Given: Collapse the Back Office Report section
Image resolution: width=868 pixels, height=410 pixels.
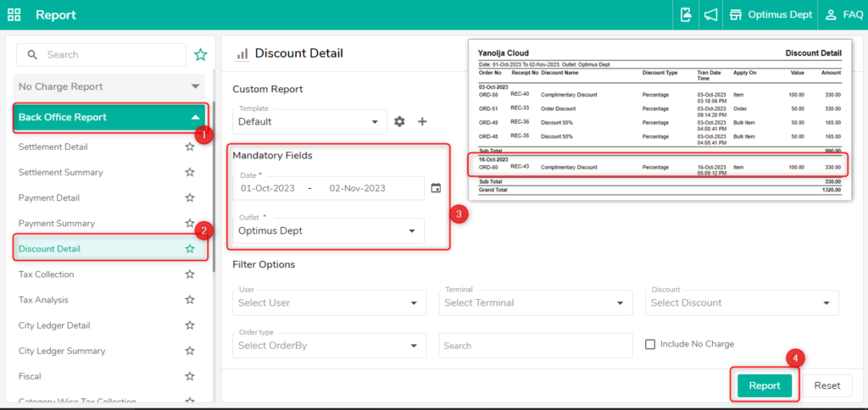Looking at the screenshot, I should tap(109, 117).
